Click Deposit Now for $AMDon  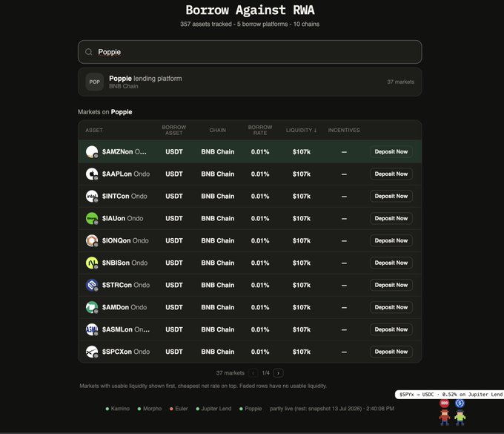391,307
